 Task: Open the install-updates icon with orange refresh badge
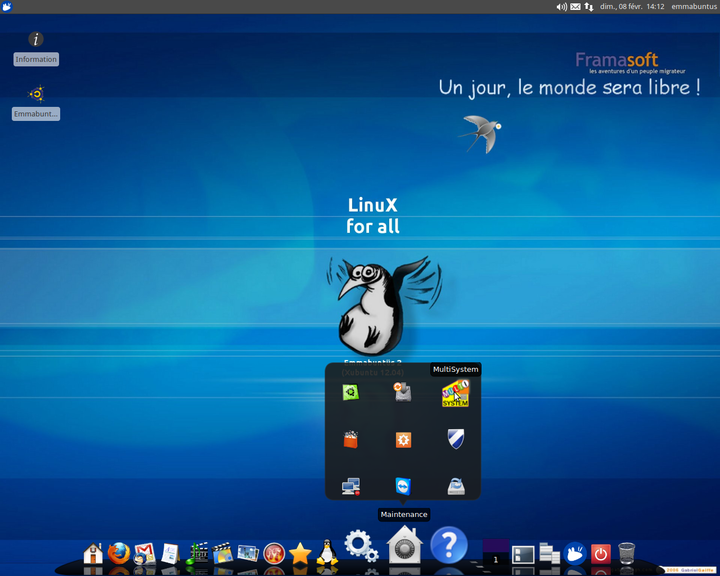point(403,392)
